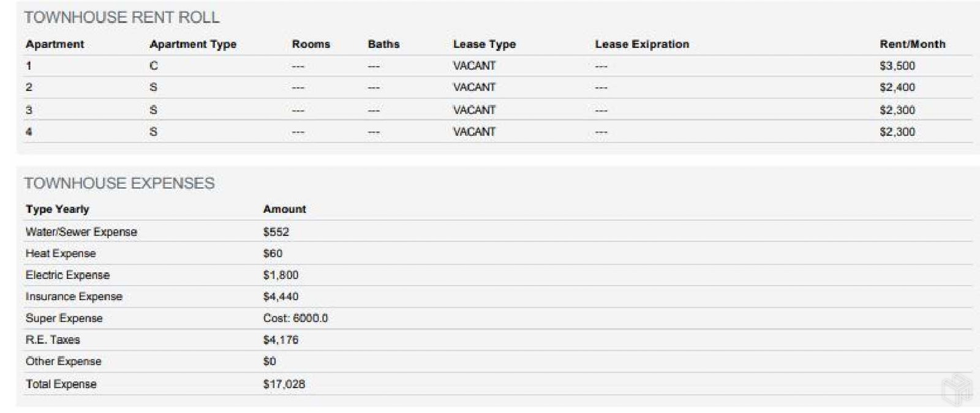Viewport: 980px width, 413px height.
Task: Select the Other Expense $0 amount
Action: (x=269, y=361)
